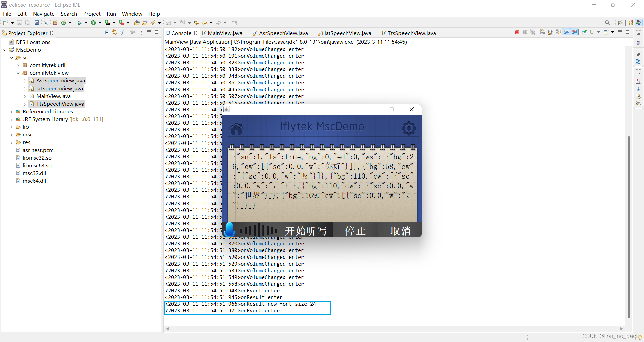This screenshot has width=644, height=342.
Task: Go to Last Edit Location icon
Action: (x=196, y=23)
